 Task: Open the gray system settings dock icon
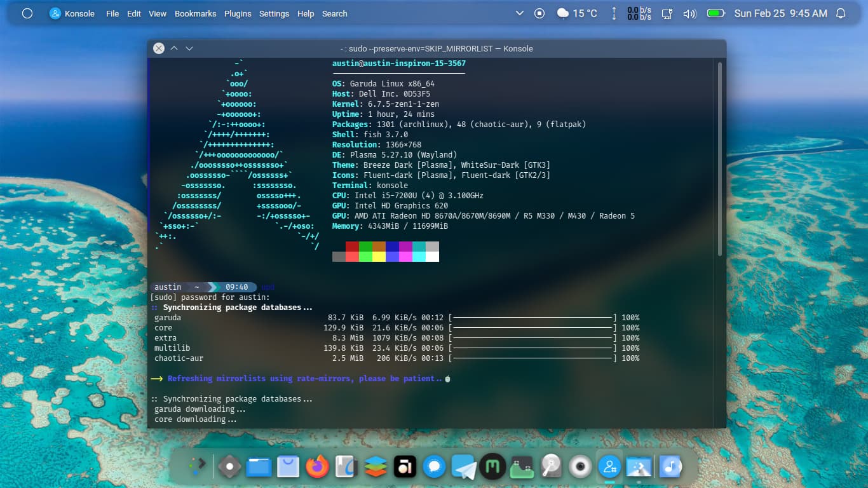coord(229,467)
